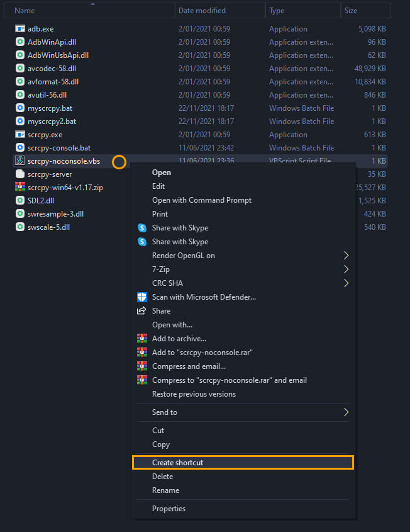Click WinRAR icon beside Add to scrcpy-noconsole.rar
The height and width of the screenshot is (532, 410).
(142, 353)
